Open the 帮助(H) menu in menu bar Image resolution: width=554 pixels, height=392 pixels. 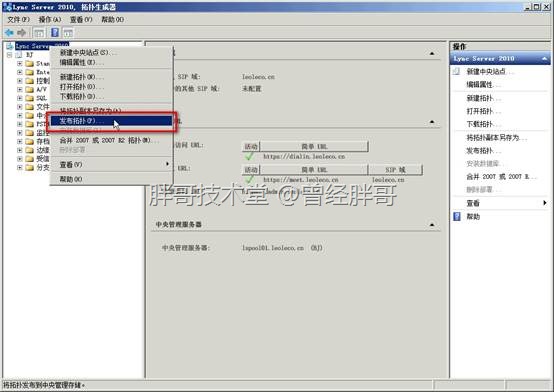(112, 19)
